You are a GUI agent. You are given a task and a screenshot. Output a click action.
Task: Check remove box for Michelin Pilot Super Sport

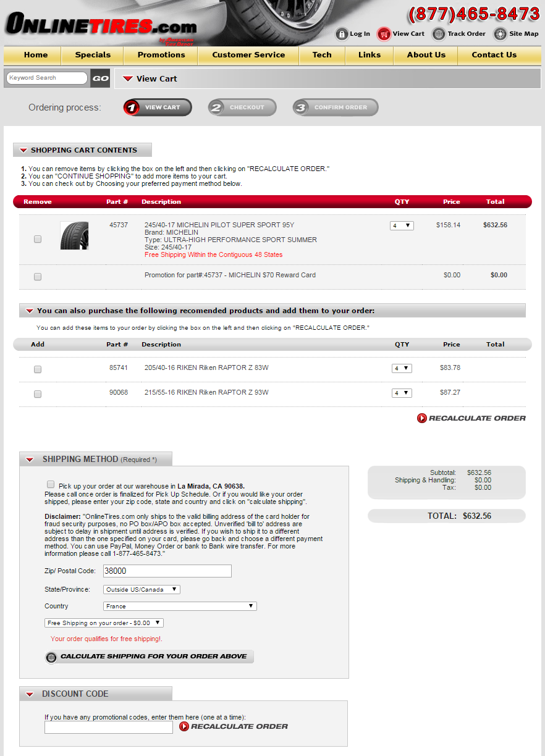38,239
